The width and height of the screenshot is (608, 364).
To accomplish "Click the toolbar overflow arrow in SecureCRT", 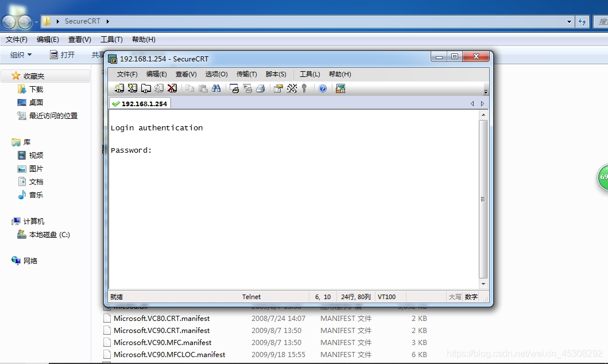I will point(486,92).
